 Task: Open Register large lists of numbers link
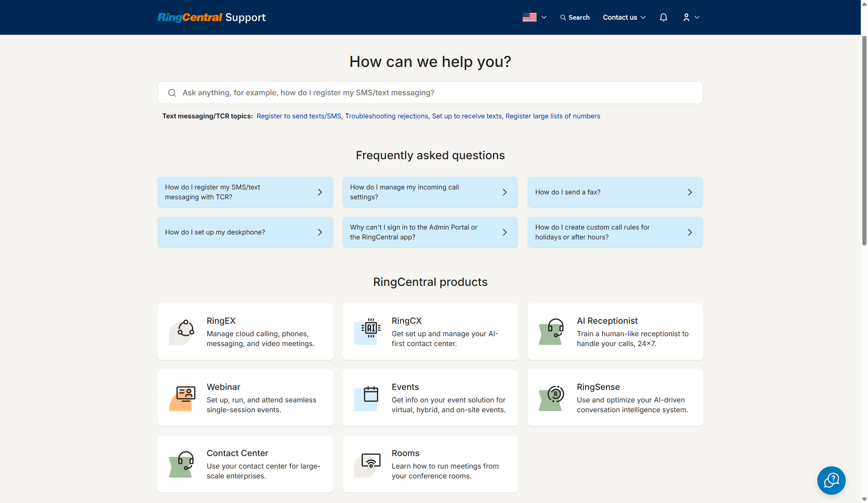pos(553,116)
